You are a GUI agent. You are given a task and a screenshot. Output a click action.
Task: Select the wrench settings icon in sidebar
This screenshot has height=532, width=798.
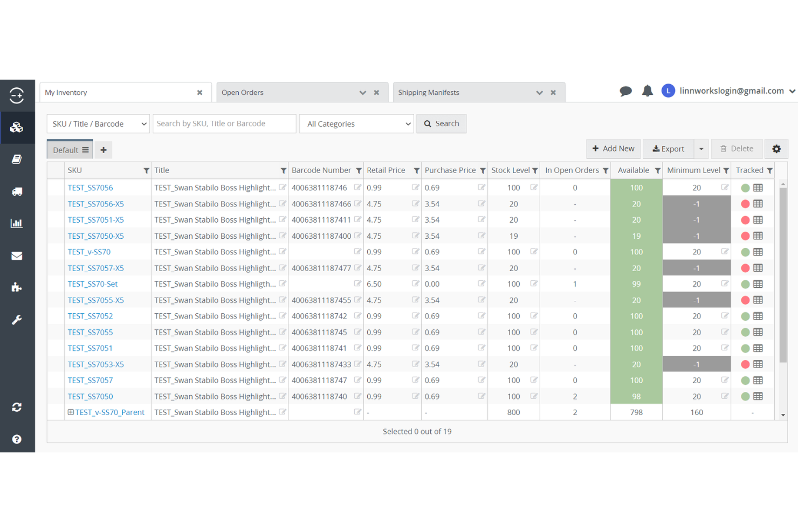point(17,320)
